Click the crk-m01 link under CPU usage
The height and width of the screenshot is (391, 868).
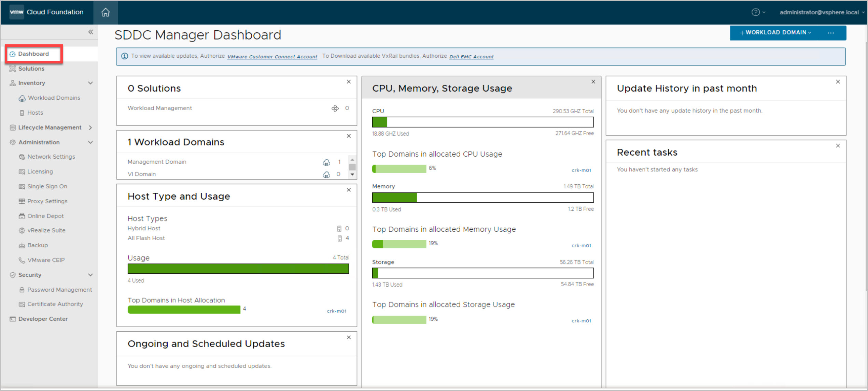pyautogui.click(x=581, y=170)
